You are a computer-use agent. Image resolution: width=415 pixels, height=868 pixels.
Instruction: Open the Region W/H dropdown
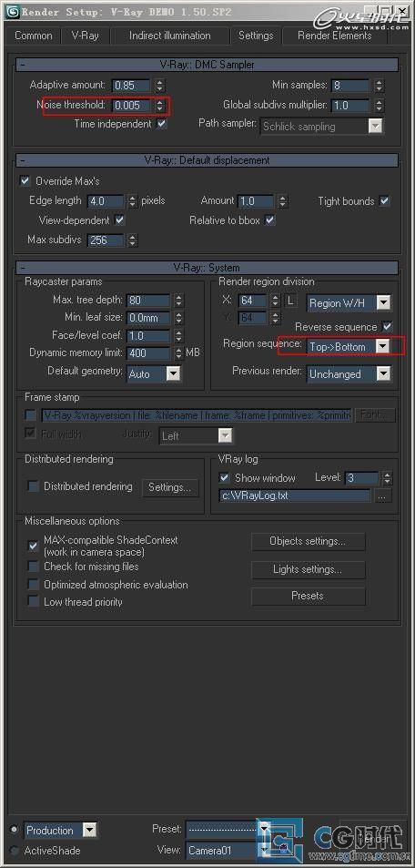349,302
